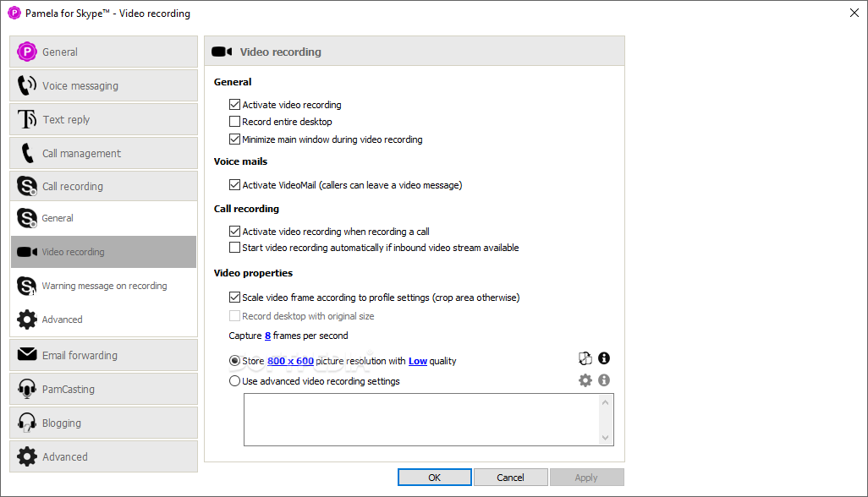
Task: Click the T icon beside Text reply
Action: (26, 119)
